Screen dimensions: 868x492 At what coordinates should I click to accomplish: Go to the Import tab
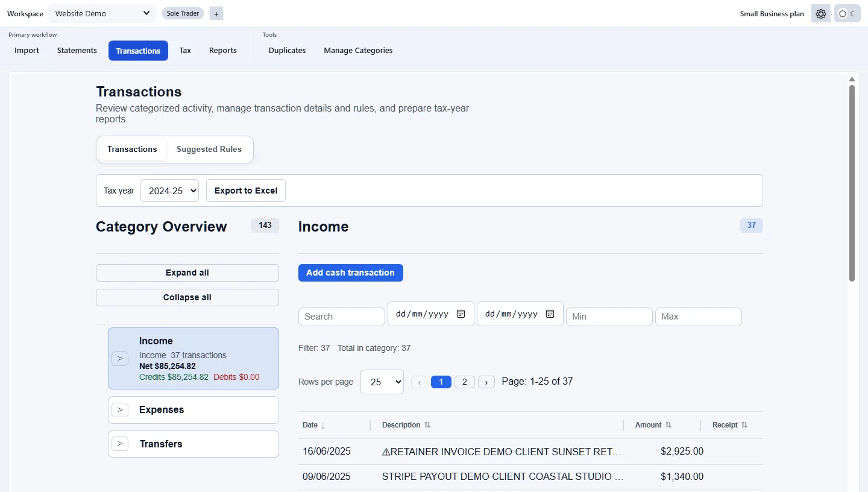coord(27,51)
